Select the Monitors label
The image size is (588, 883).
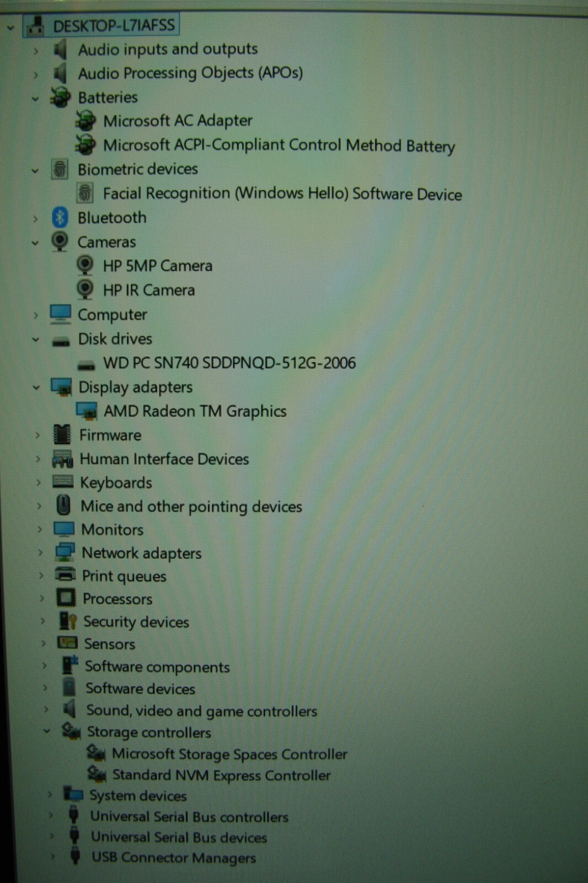pos(113,530)
